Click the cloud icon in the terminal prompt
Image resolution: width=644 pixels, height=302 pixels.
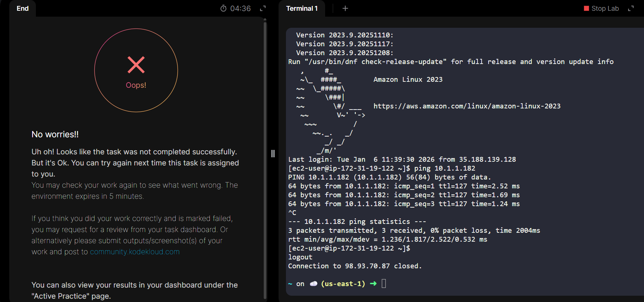click(x=313, y=284)
